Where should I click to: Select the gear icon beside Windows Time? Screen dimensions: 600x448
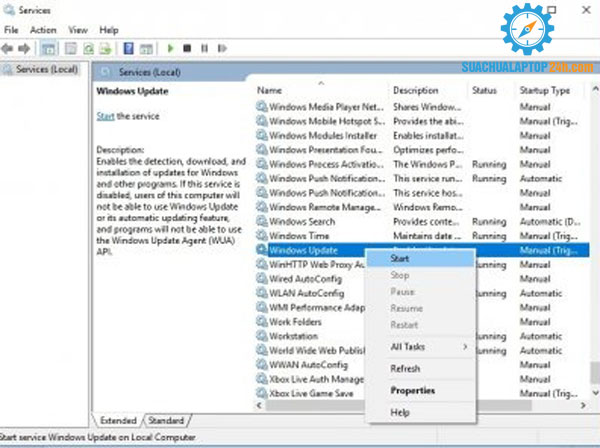tap(262, 236)
